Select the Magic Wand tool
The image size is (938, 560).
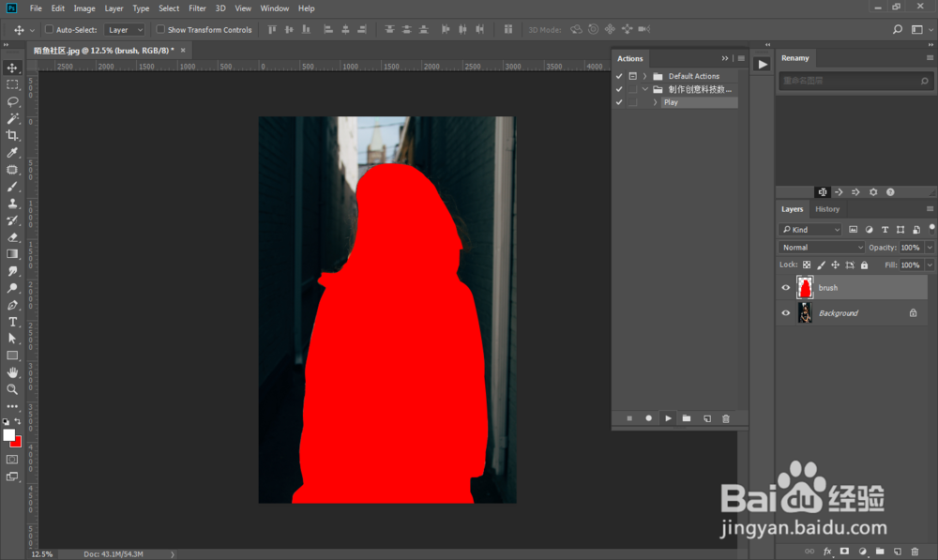[x=12, y=118]
